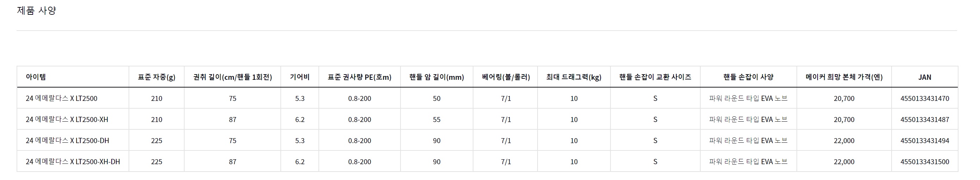Viewport: 980px width, 180px height.
Task: Select the 24 에메랄다스 X LT2500-XH item
Action: (x=67, y=119)
